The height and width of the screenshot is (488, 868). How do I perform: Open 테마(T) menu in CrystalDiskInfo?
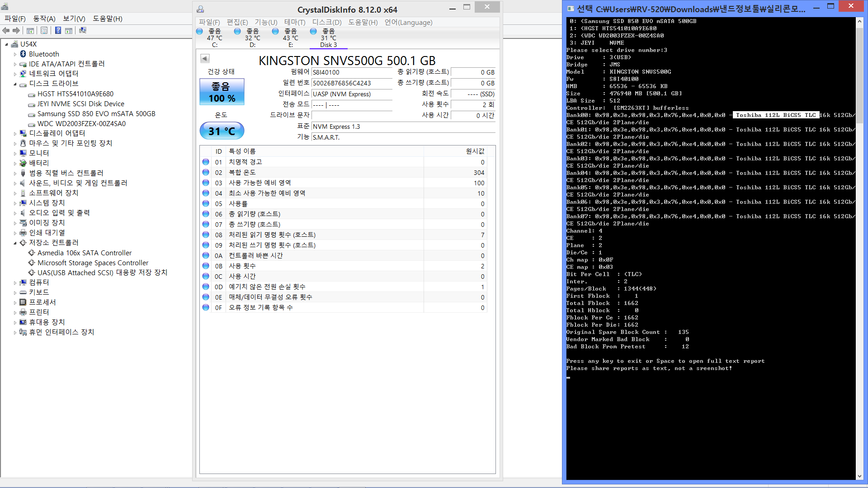295,23
